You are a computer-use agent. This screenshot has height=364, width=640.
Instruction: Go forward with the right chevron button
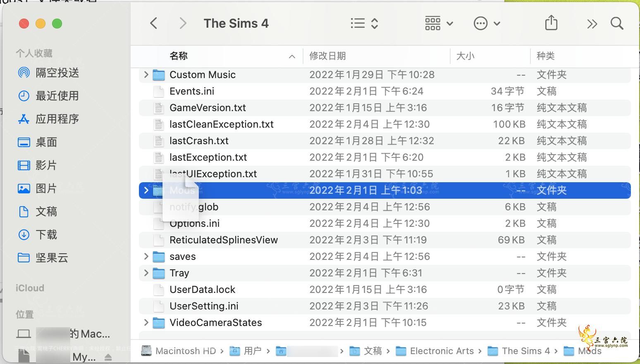[x=183, y=24]
